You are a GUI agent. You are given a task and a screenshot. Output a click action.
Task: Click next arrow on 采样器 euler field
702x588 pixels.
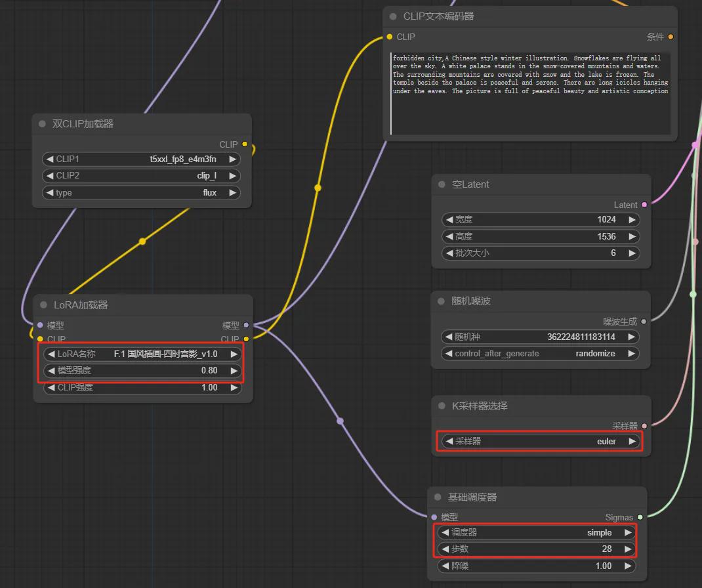pyautogui.click(x=632, y=441)
